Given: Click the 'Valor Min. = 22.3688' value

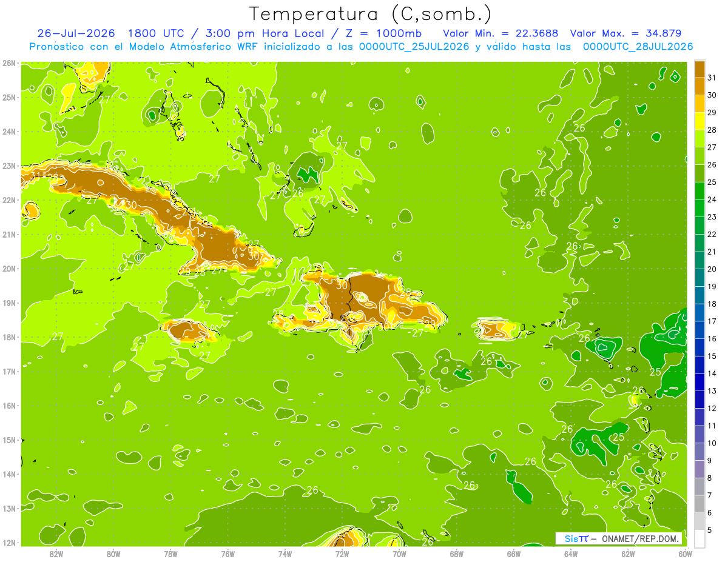Looking at the screenshot, I should [501, 33].
